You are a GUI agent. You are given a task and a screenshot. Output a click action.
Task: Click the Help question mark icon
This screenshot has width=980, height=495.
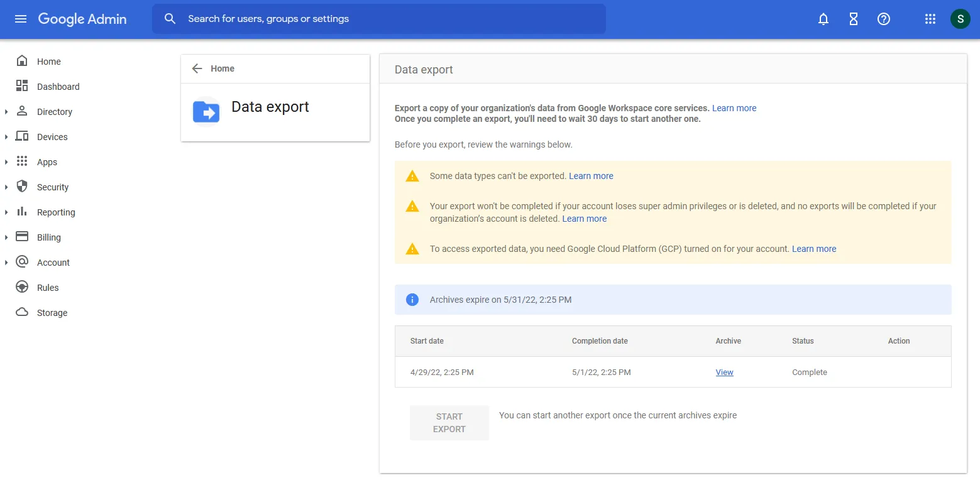tap(883, 19)
